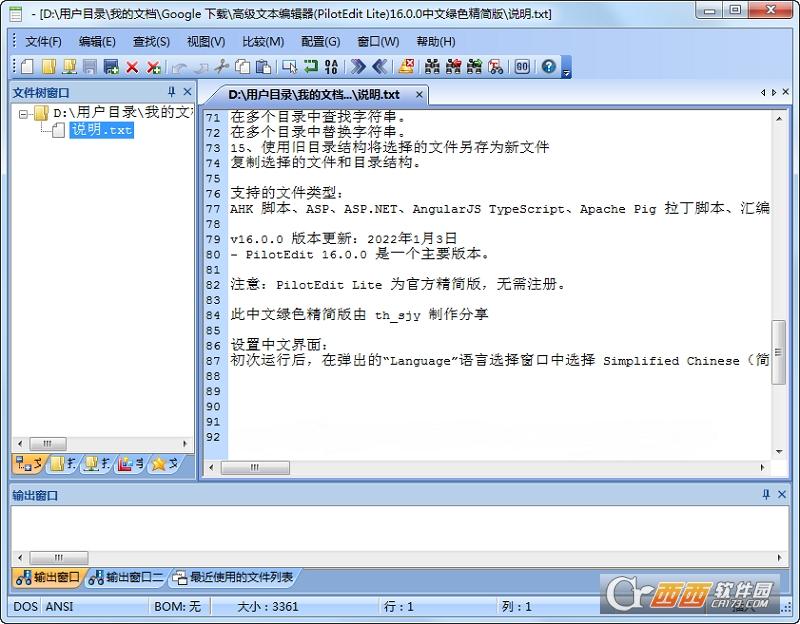Screen dimensions: 800x624
Task: Select the file tree tab with network icon
Action: coord(28,464)
